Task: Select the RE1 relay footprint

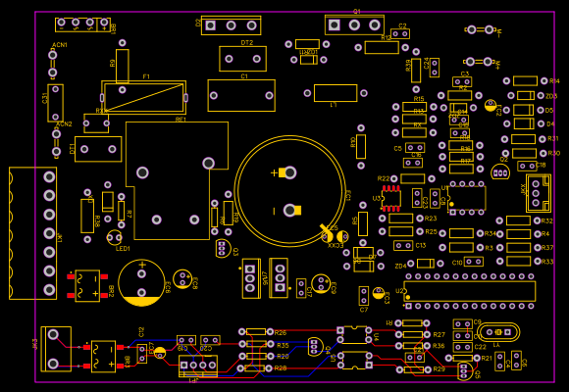Action: coord(178,180)
